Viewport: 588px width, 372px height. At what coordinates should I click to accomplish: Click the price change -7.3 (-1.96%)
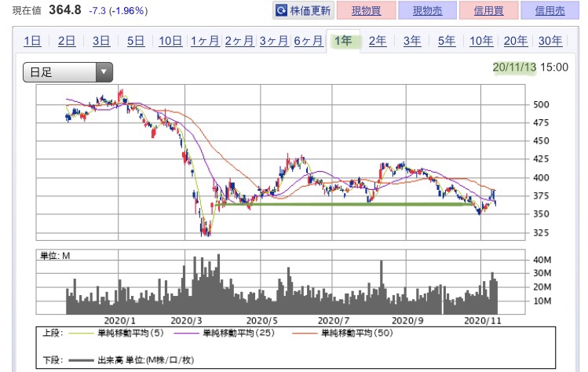click(118, 10)
